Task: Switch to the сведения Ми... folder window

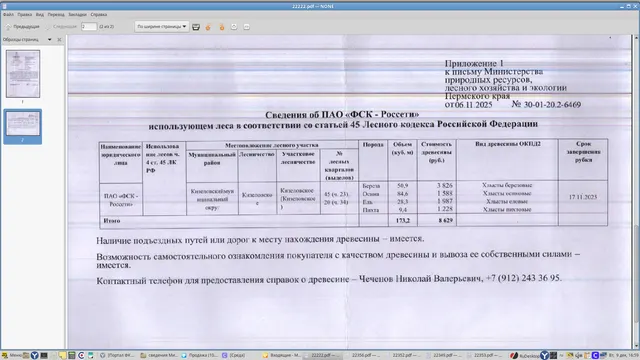Action: tap(159, 356)
